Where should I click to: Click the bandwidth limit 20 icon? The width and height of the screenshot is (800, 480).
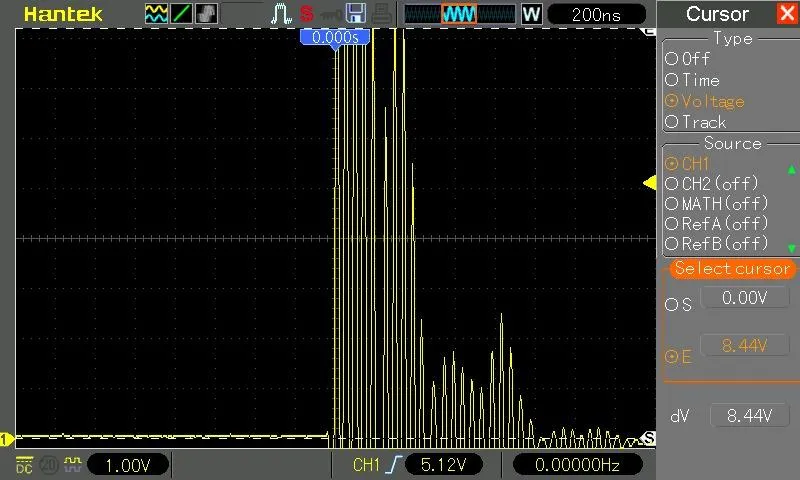tap(49, 465)
